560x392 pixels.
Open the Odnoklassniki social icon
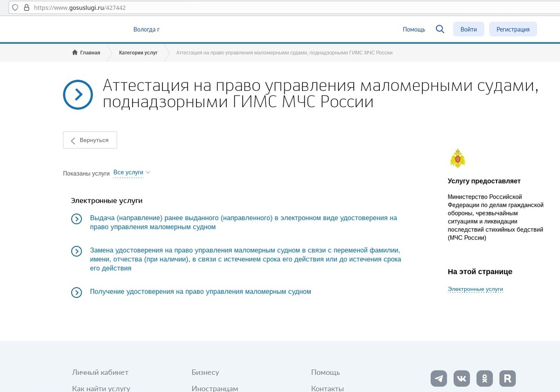(x=485, y=378)
